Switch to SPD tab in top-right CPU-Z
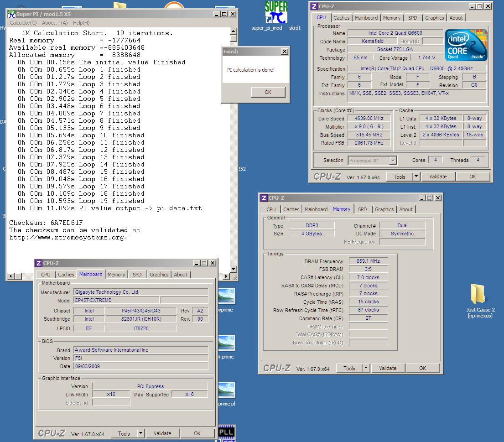The width and height of the screenshot is (504, 442). [412, 18]
